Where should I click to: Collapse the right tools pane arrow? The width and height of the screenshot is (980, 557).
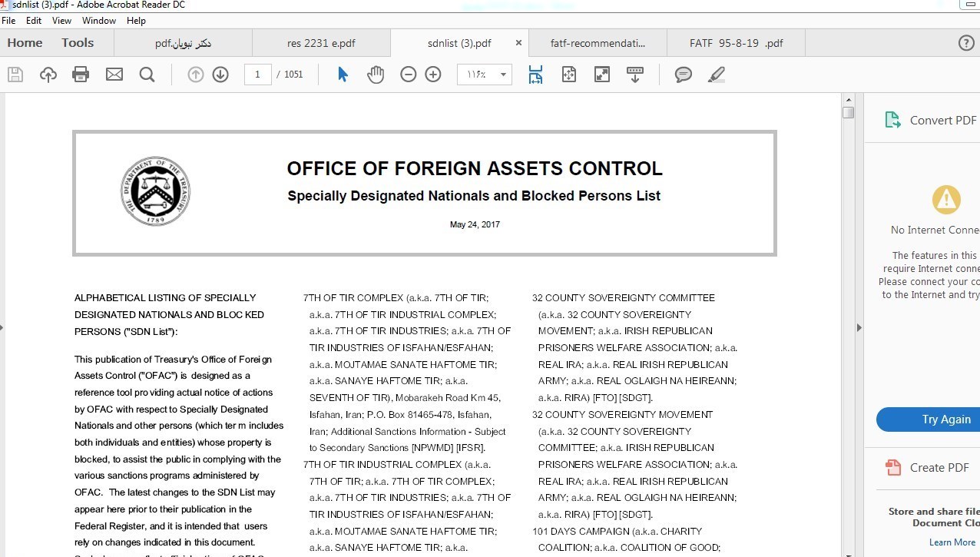(859, 327)
